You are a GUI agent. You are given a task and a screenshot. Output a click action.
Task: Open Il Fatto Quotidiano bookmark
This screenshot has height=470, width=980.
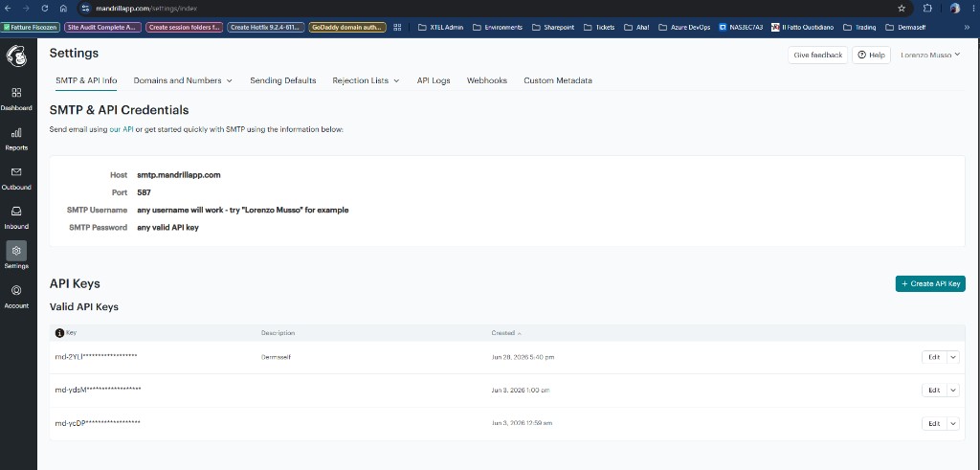pos(803,27)
